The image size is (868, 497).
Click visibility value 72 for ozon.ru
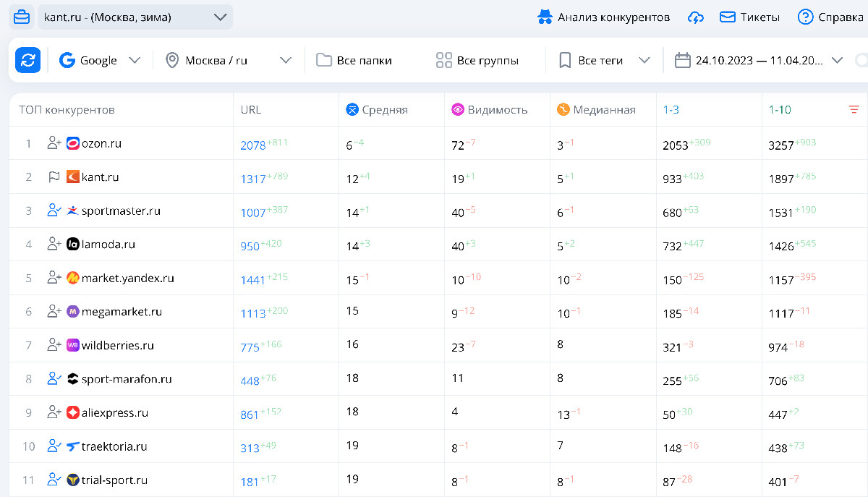[x=458, y=145]
